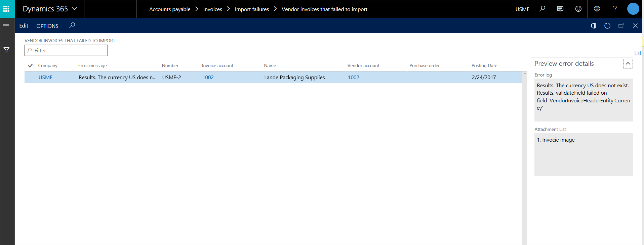Open form in new window icon
This screenshot has height=245, width=644.
(x=621, y=26)
